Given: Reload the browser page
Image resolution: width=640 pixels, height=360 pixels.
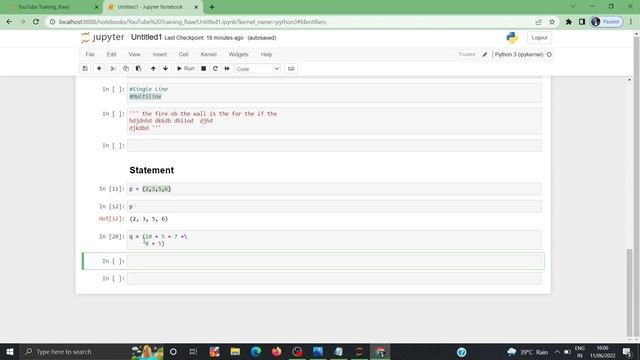Looking at the screenshot, I should coord(36,22).
